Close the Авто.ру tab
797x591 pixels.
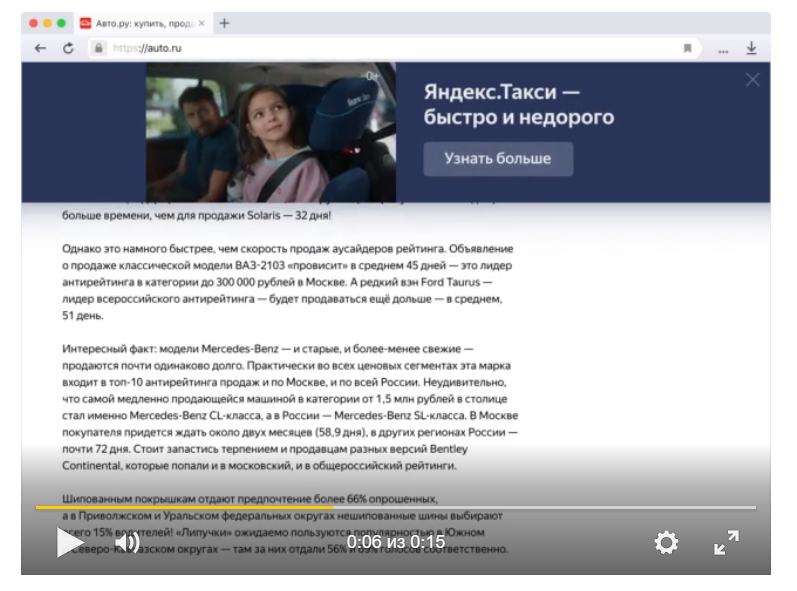(x=201, y=23)
